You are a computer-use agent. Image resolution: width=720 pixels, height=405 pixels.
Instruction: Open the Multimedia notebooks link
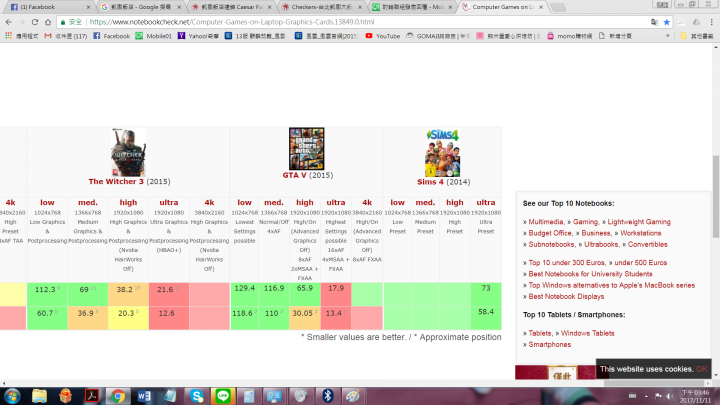coord(546,222)
